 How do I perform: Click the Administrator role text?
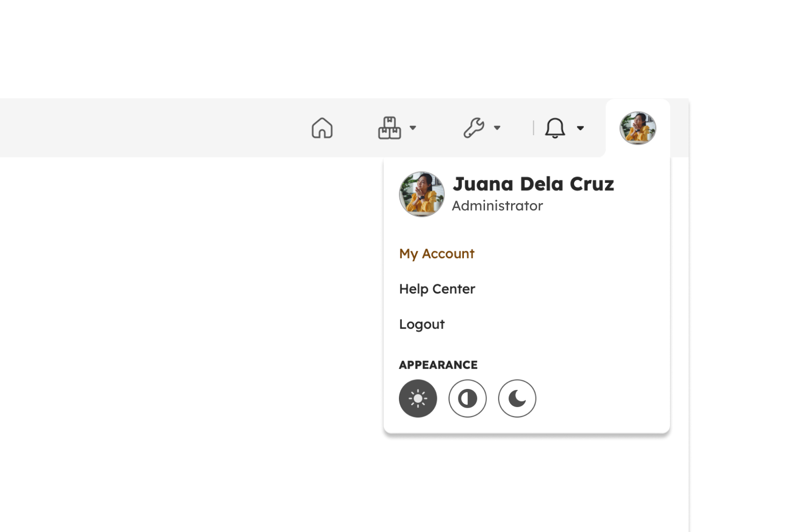click(497, 206)
